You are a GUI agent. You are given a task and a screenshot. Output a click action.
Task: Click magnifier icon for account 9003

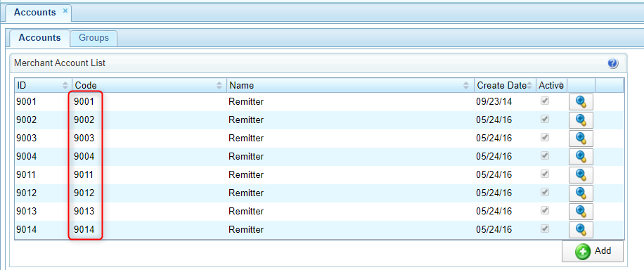581,138
